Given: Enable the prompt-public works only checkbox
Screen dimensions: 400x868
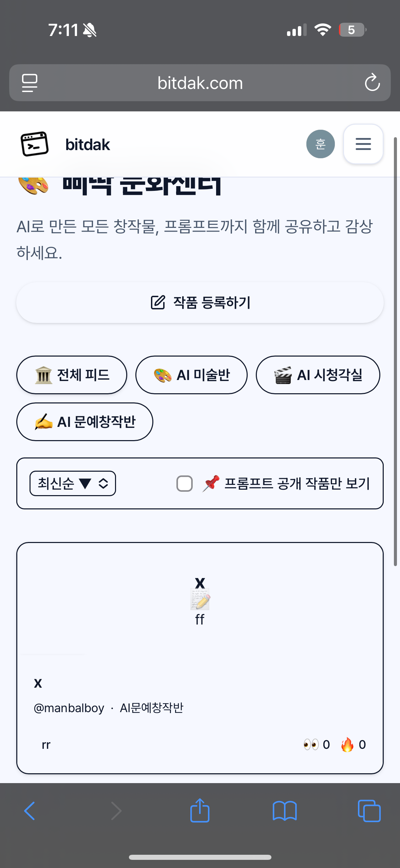Looking at the screenshot, I should tap(185, 484).
